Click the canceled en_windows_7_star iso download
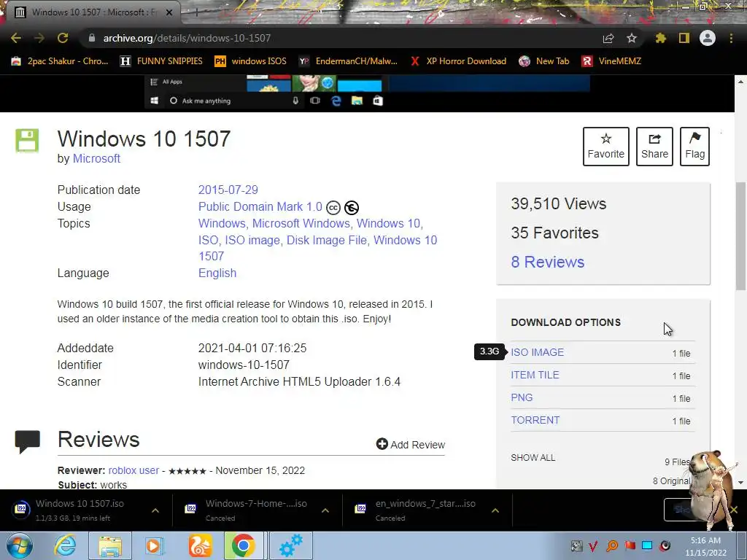The image size is (747, 560). [418, 510]
